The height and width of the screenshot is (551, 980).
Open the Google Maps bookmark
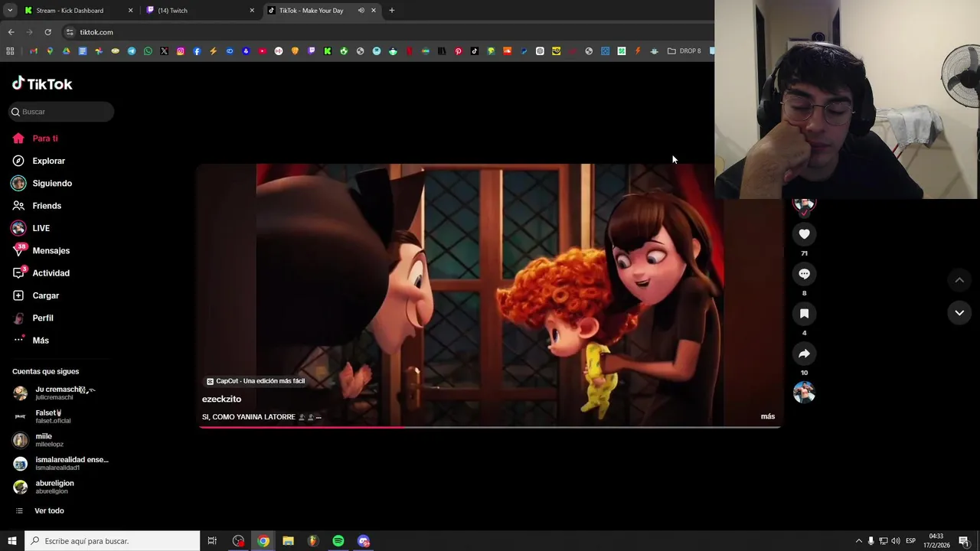tap(50, 51)
